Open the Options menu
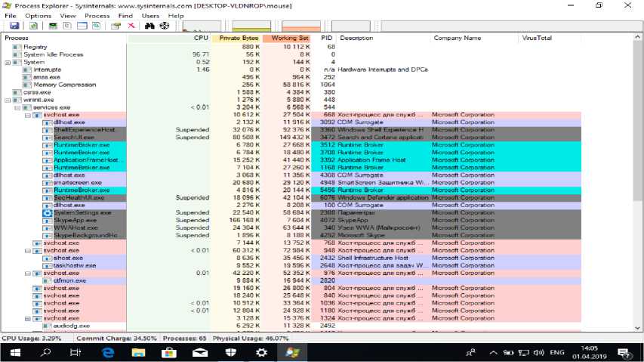The width and height of the screenshot is (644, 362). pyautogui.click(x=38, y=15)
